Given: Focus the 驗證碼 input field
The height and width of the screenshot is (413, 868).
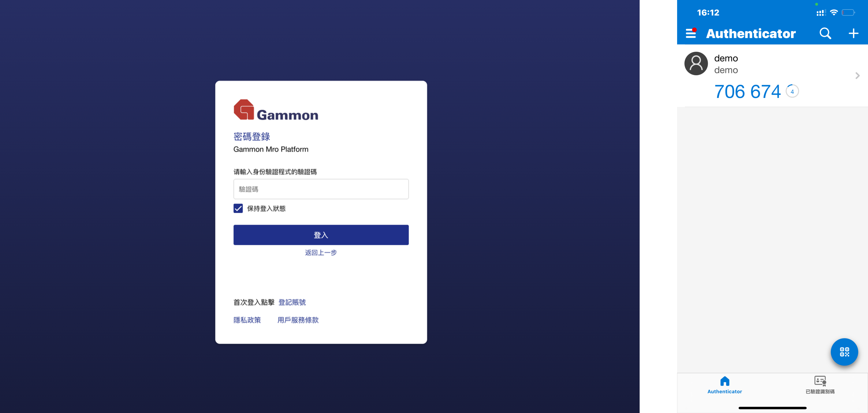Looking at the screenshot, I should tap(321, 189).
